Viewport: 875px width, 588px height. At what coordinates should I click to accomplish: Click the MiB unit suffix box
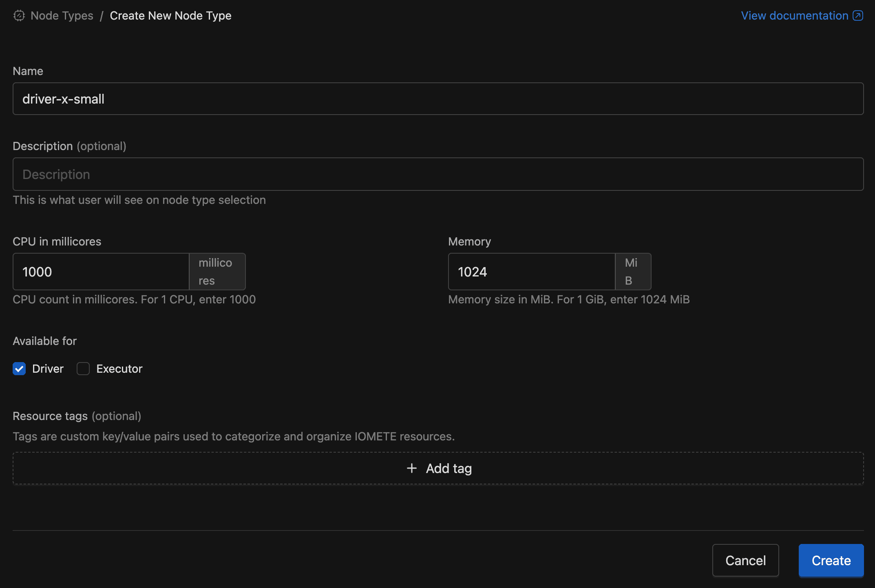(x=633, y=272)
